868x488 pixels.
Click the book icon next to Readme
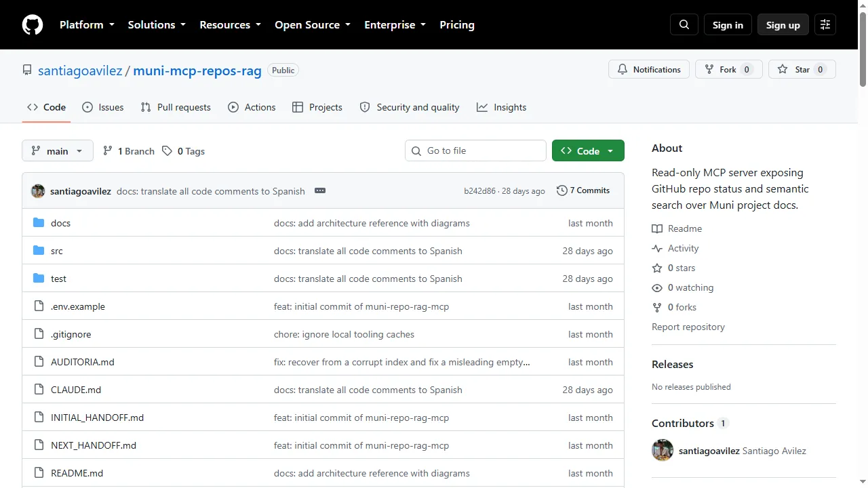click(657, 228)
